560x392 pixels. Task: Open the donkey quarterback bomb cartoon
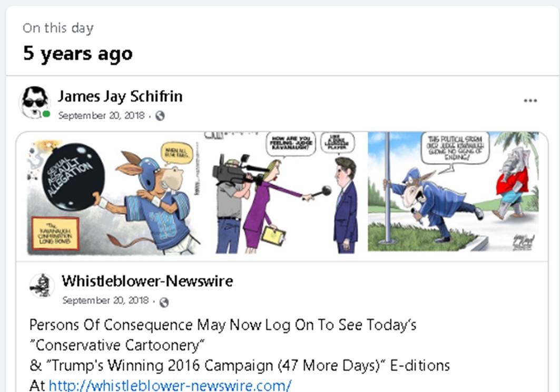pos(114,195)
